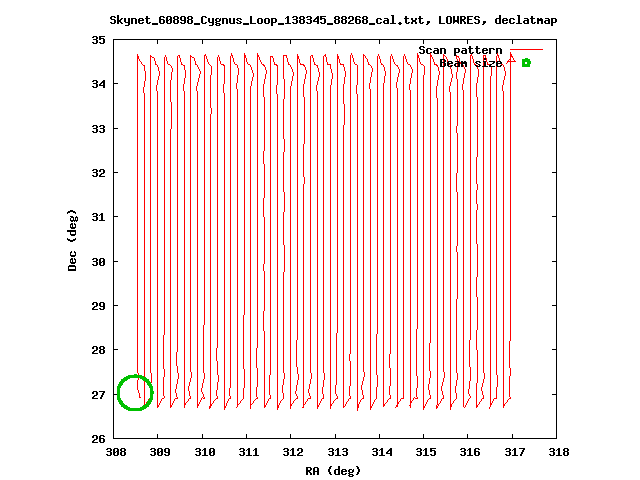
Task: Click the y-axis tick label 31
Action: coord(98,217)
